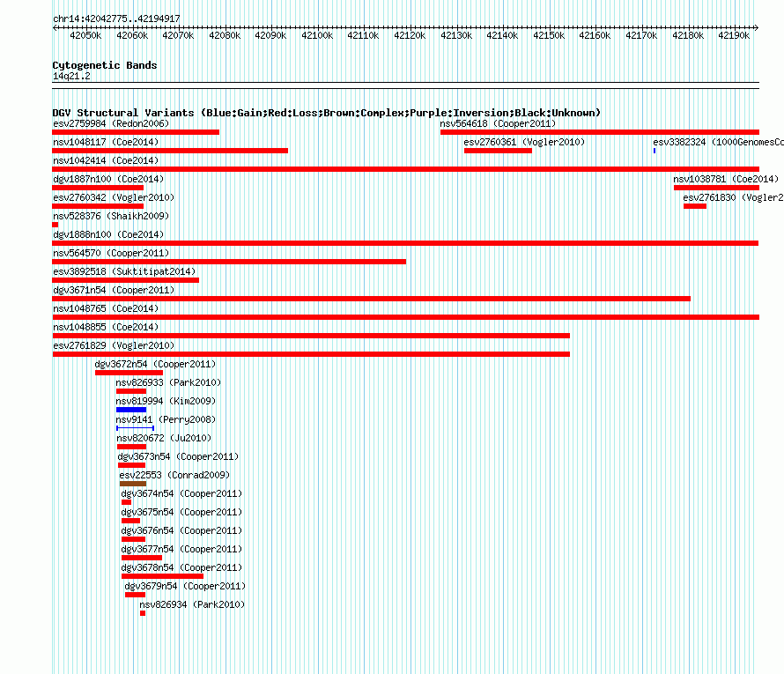
Task: Select the nsv564570 red loss bar
Action: 229,262
